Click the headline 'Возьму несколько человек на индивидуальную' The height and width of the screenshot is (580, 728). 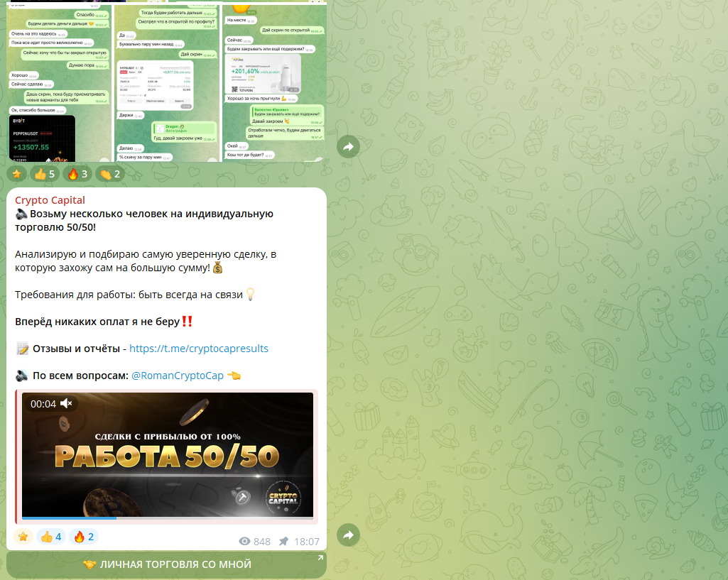(x=151, y=214)
